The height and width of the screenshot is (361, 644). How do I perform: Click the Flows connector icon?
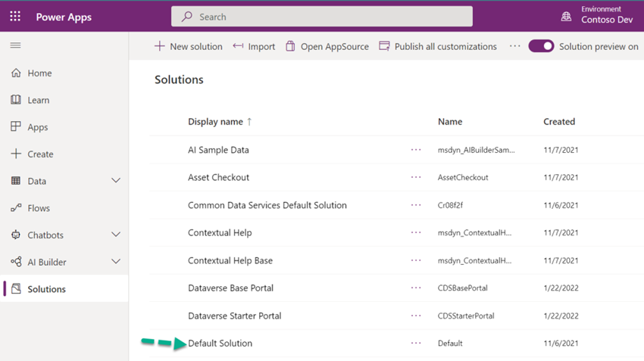click(16, 208)
